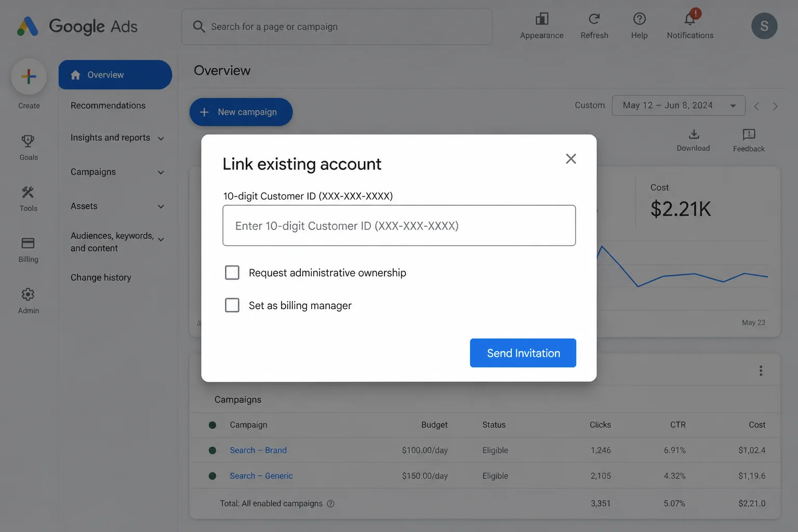Open the May 12 – Jun 8, 2024 date dropdown
Viewport: 798px width, 532px height.
(679, 105)
